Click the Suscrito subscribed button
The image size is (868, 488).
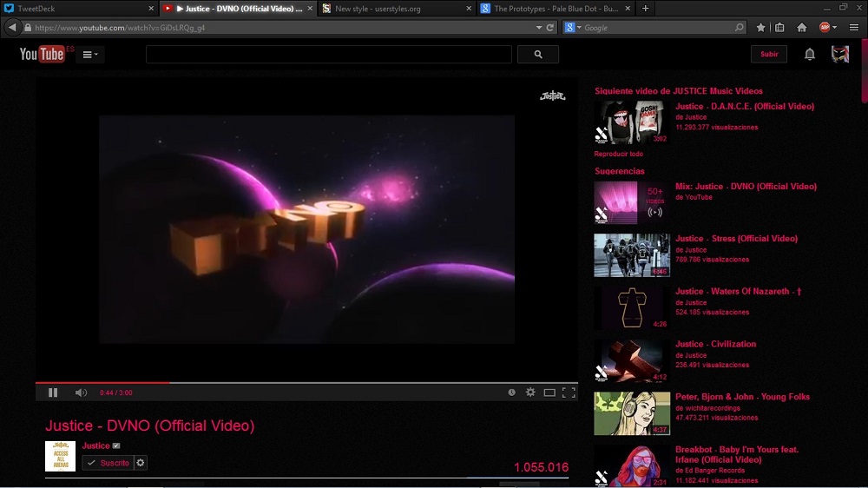[x=108, y=463]
